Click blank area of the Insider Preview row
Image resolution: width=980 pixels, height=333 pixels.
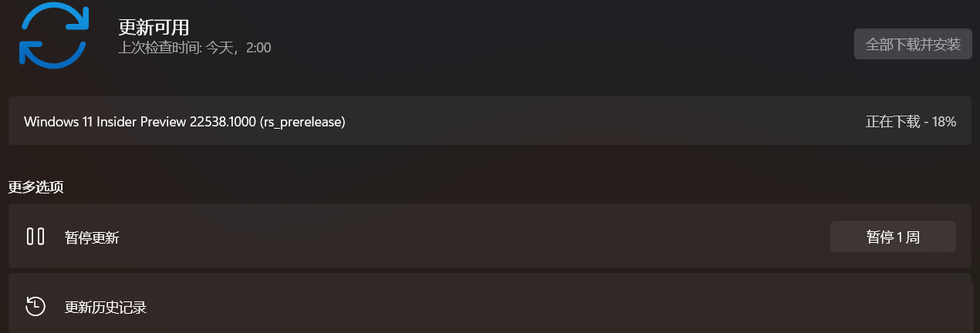[602, 122]
